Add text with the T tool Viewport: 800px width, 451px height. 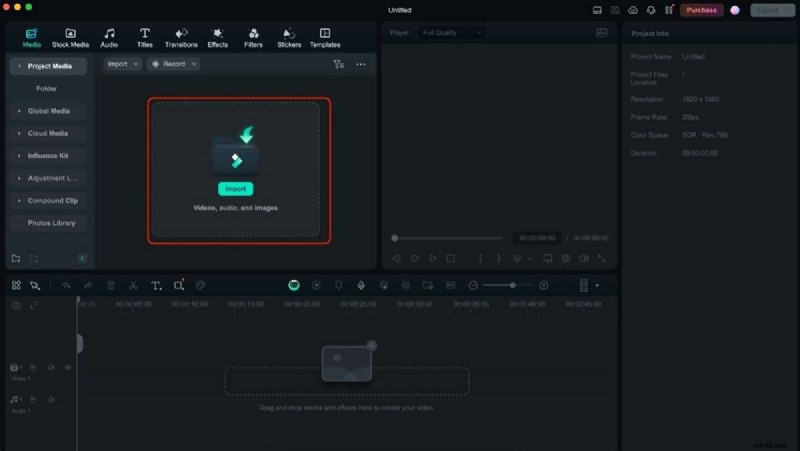pyautogui.click(x=156, y=286)
